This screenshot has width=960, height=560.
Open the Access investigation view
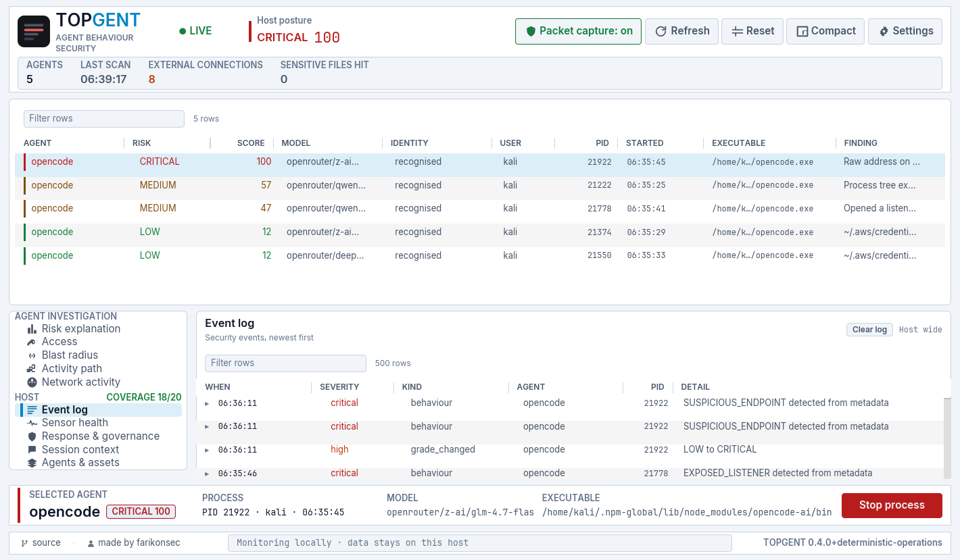pos(59,342)
